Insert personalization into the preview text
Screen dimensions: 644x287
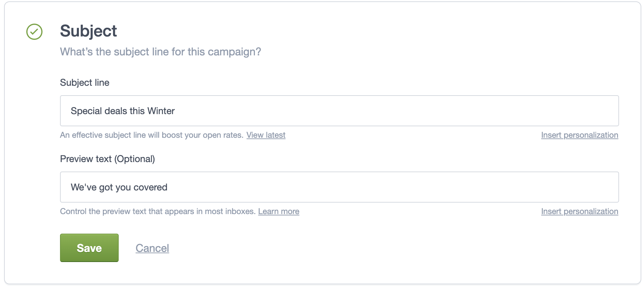point(579,211)
